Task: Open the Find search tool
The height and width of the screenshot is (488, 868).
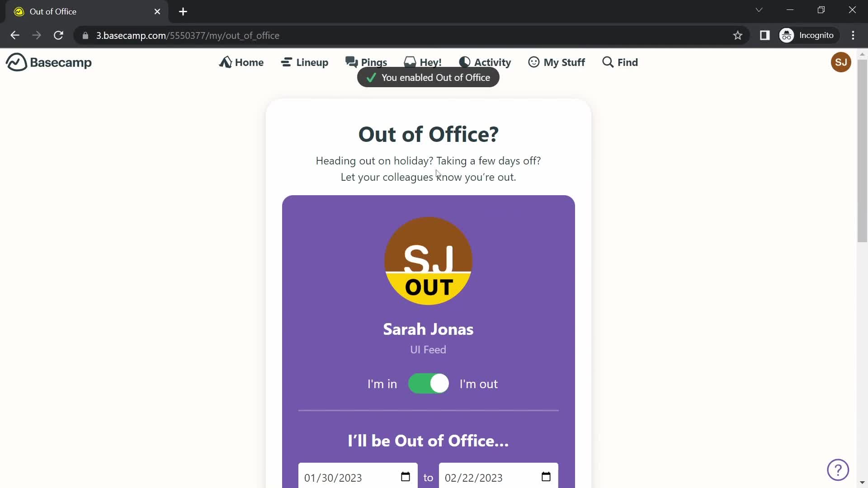Action: coord(620,62)
